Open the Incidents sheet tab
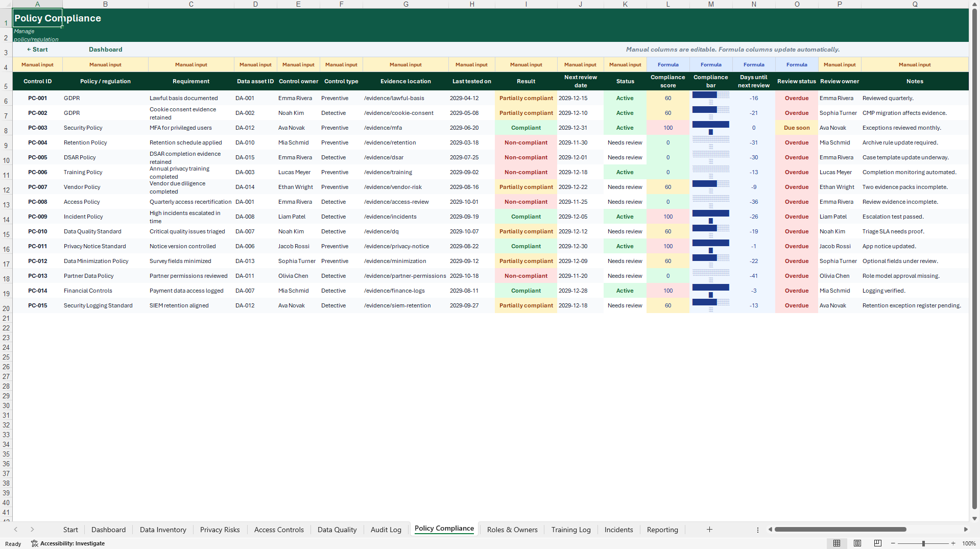The image size is (980, 549). tap(618, 530)
